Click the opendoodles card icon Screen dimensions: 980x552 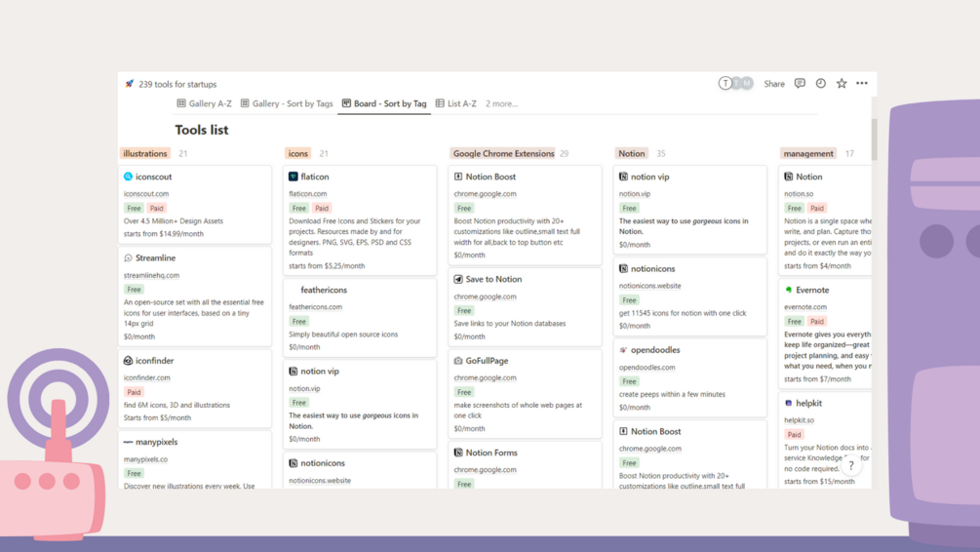tap(623, 350)
